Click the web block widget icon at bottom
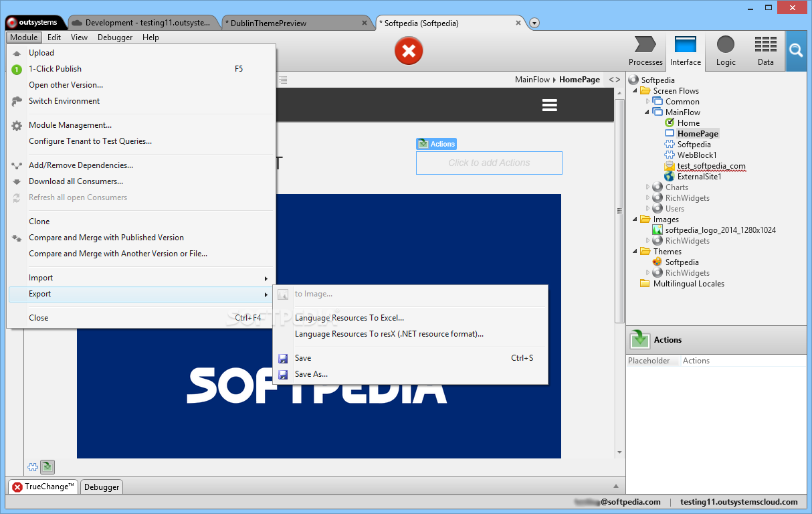The width and height of the screenshot is (812, 514). click(33, 467)
